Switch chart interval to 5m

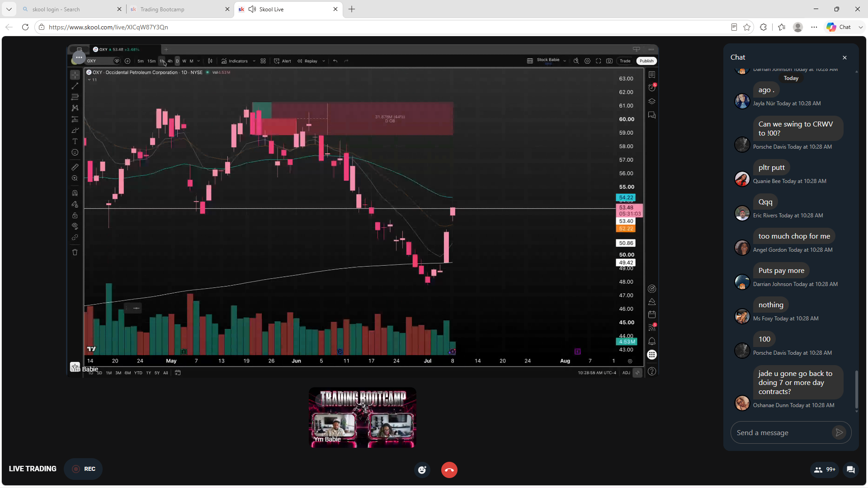(x=141, y=61)
